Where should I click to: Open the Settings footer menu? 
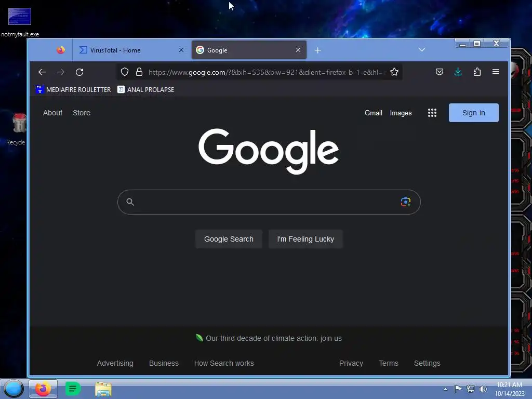point(427,363)
